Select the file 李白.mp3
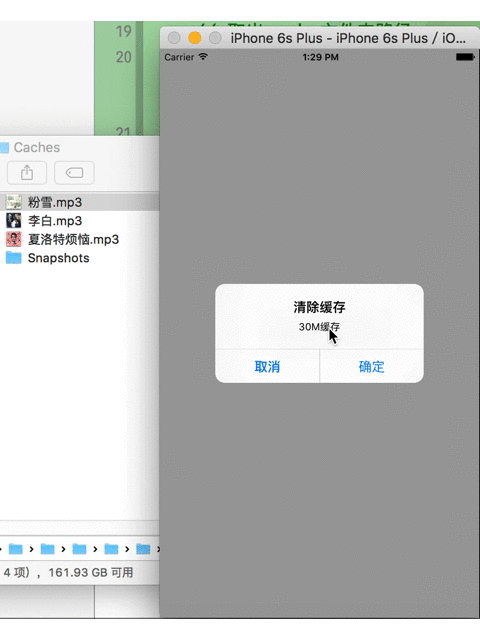480x640 pixels. tap(80, 221)
